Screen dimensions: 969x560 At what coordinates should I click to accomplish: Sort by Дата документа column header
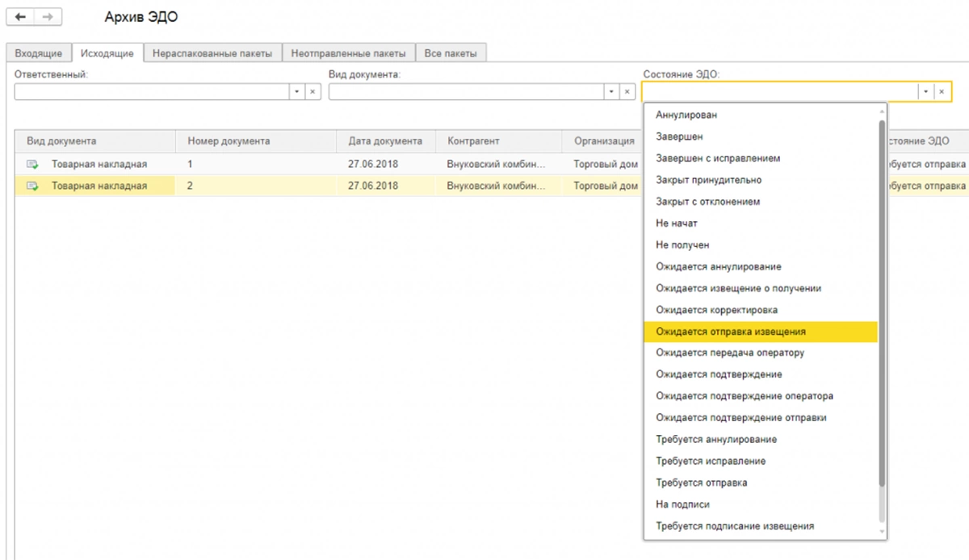(x=385, y=141)
